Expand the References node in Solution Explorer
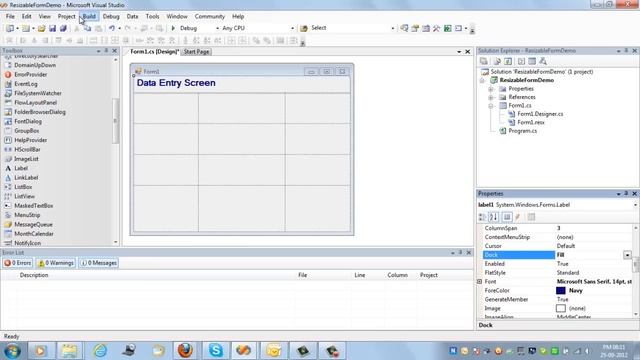 click(491, 97)
